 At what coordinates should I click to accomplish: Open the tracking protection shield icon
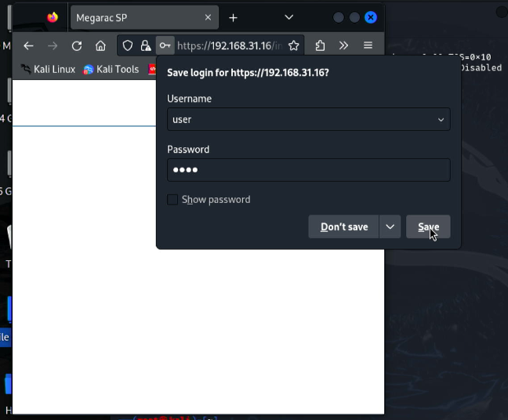pos(128,45)
